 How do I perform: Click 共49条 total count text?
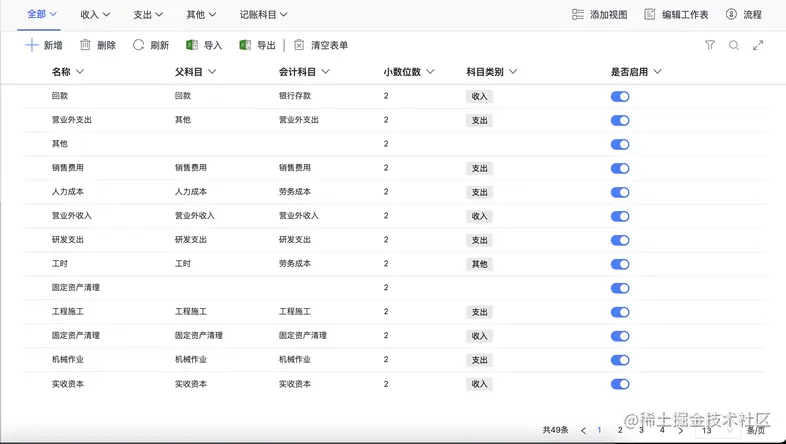[555, 430]
